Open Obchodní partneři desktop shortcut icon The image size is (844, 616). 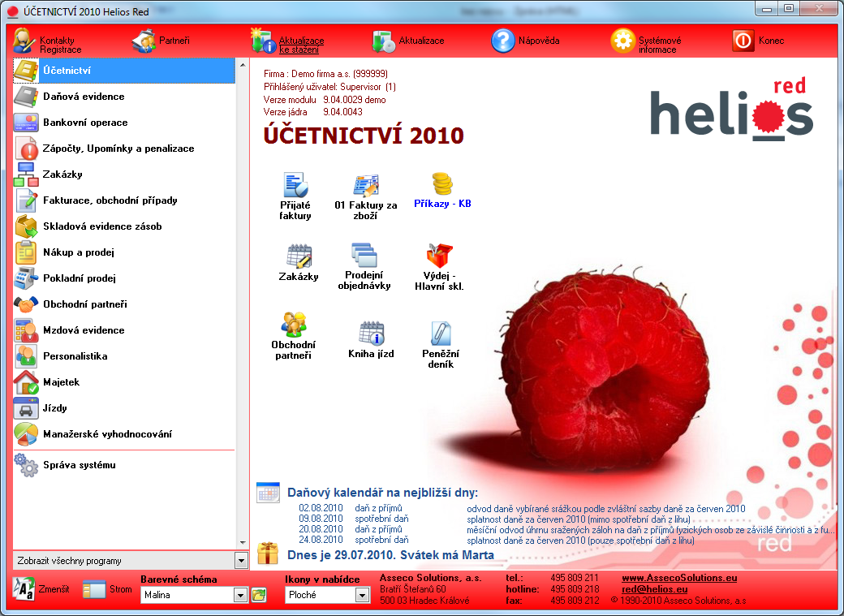[293, 325]
